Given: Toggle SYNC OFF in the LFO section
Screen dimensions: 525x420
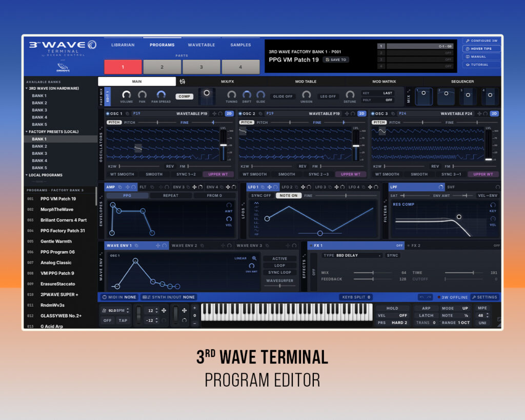Looking at the screenshot, I should pos(261,195).
